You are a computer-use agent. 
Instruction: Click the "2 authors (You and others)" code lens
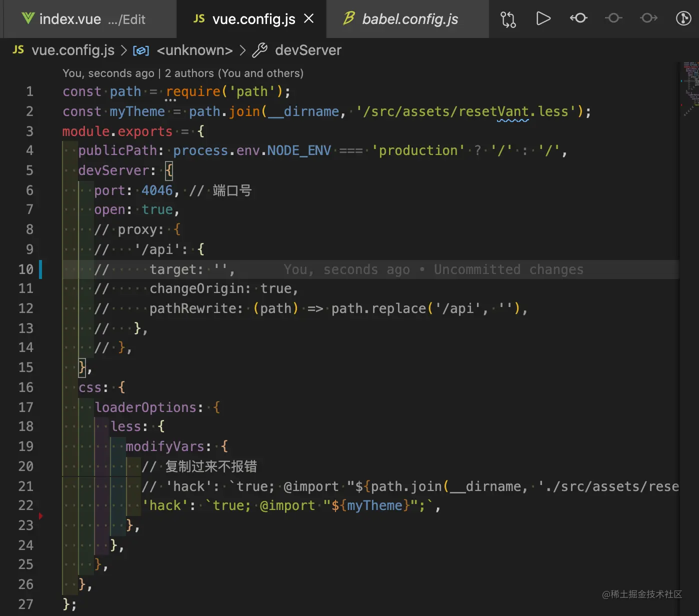click(x=234, y=73)
